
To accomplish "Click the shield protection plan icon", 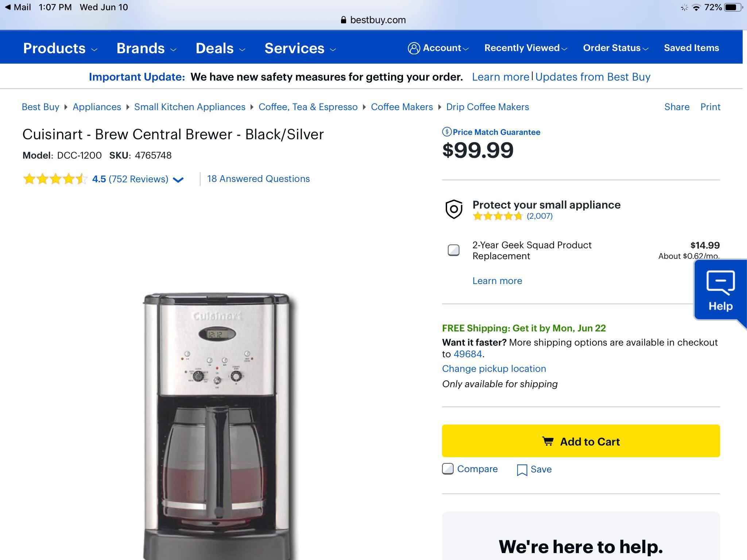I will point(454,209).
